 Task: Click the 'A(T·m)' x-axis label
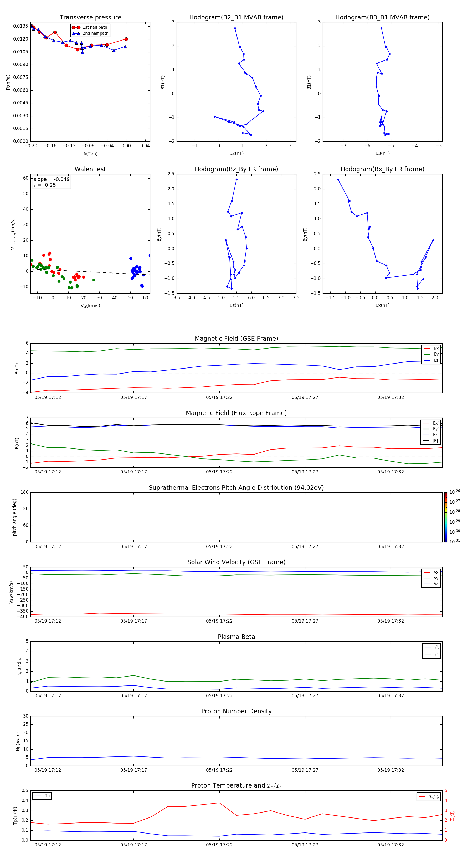90,154
